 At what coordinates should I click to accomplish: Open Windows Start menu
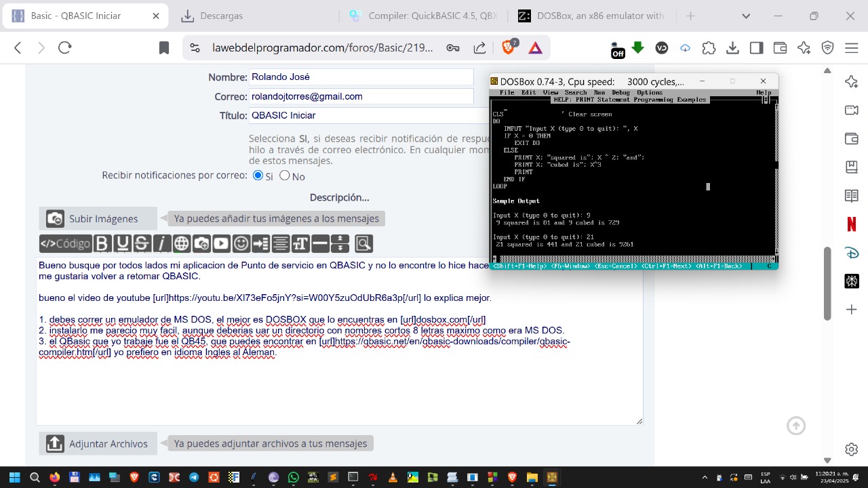(14, 477)
